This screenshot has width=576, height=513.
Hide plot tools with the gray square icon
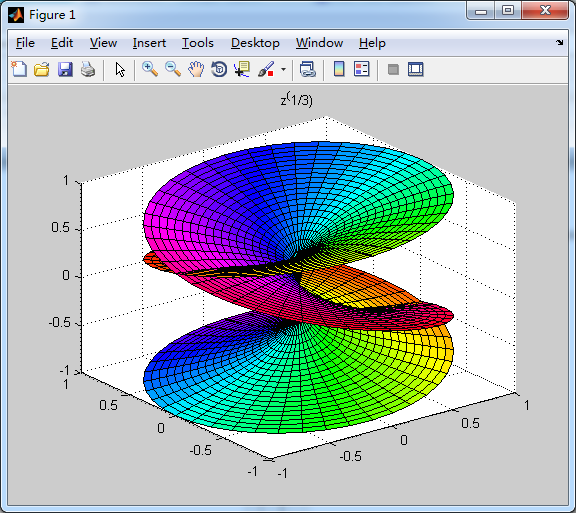(x=393, y=69)
